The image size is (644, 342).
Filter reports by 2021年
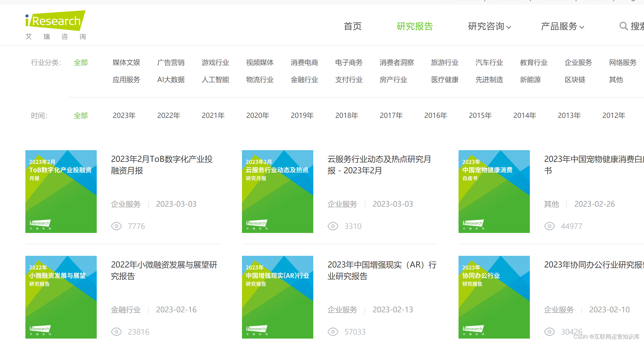213,116
